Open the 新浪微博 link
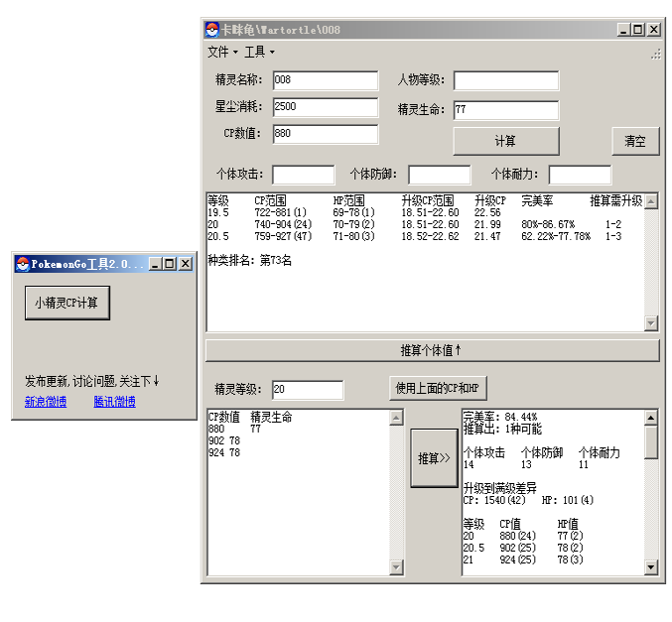The width and height of the screenshot is (672, 622). 46,402
